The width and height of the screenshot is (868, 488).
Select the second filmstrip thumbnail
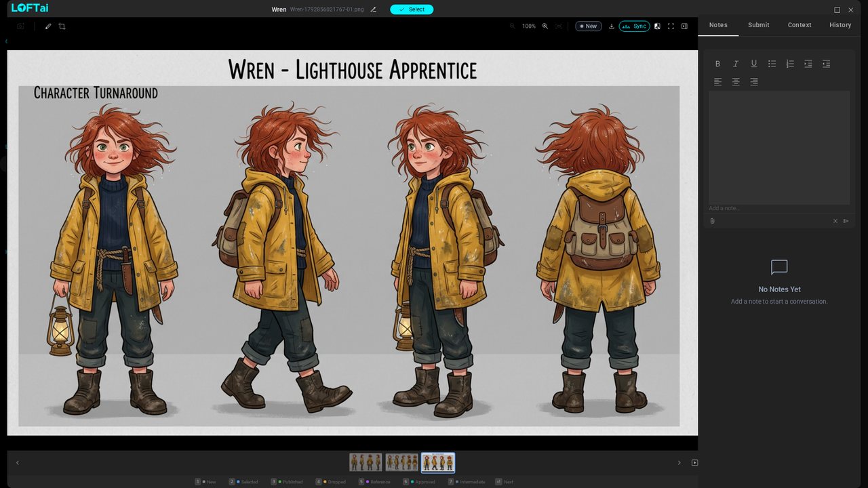pyautogui.click(x=401, y=462)
